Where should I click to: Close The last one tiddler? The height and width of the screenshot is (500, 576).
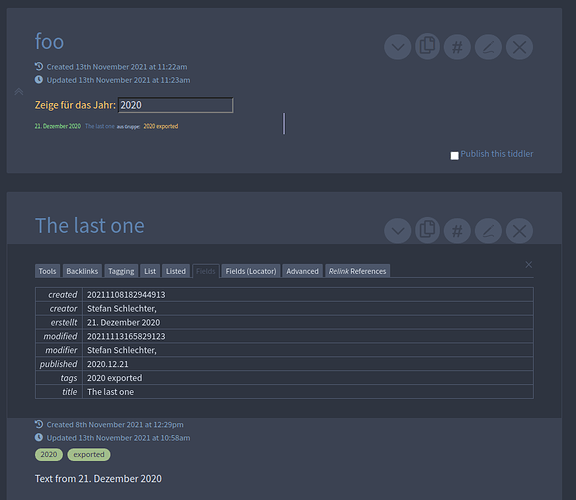click(x=519, y=231)
